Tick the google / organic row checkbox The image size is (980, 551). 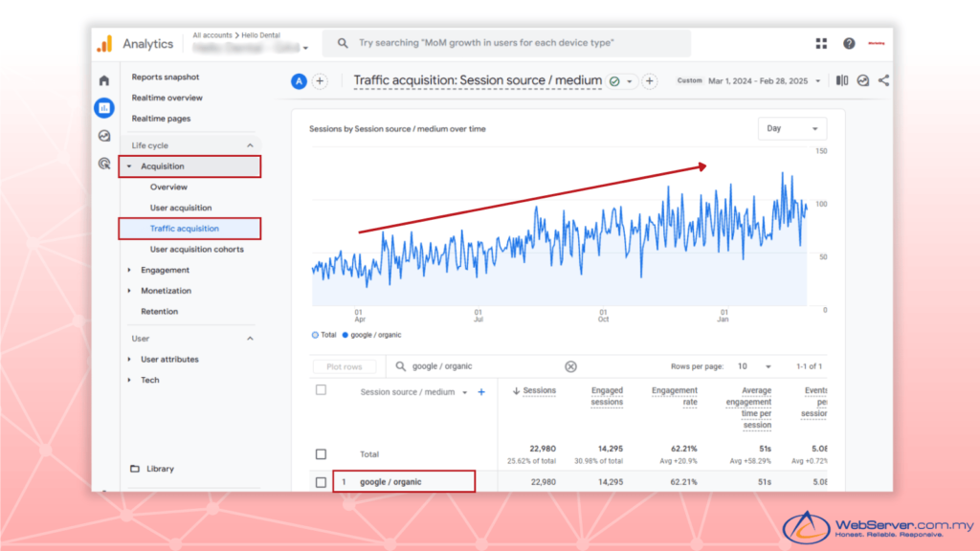point(321,482)
